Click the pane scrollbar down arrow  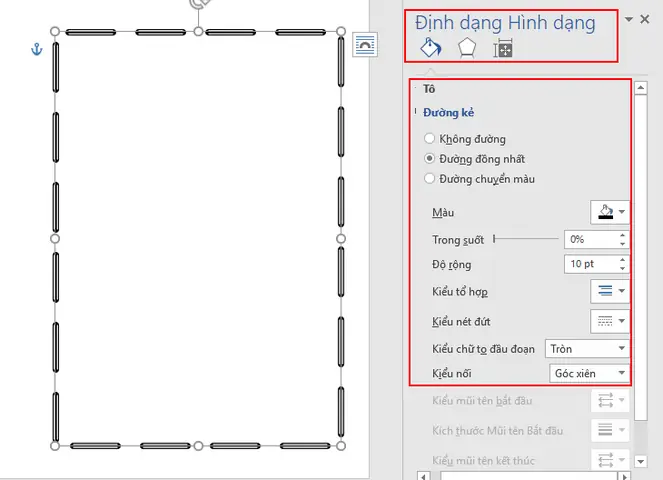[x=641, y=462]
